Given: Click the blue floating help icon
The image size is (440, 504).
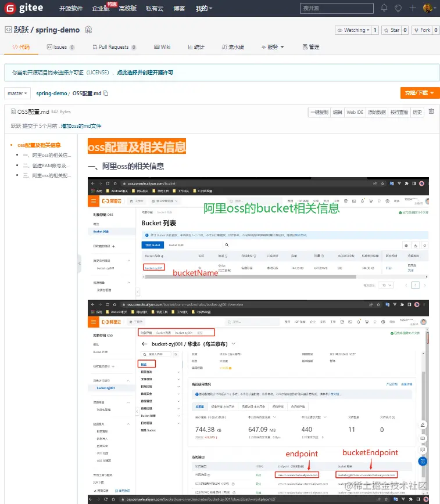Looking at the screenshot, I should click(423, 461).
